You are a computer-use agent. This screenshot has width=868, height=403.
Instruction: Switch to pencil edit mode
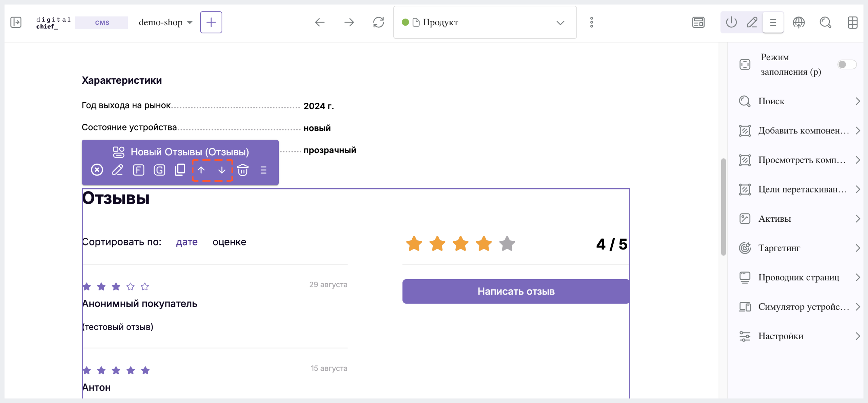click(752, 23)
